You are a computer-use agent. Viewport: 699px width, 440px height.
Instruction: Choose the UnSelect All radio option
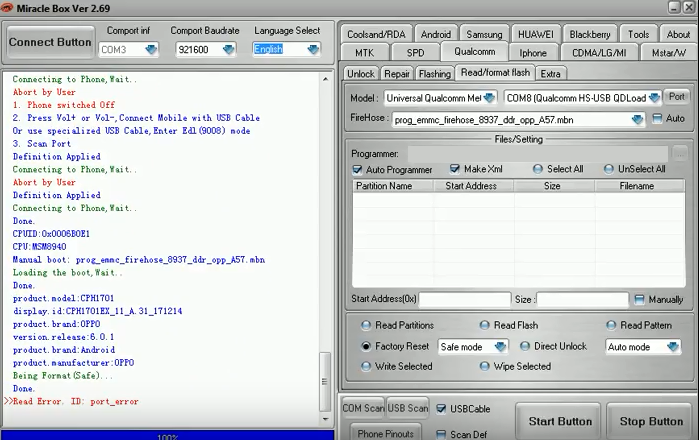point(609,169)
